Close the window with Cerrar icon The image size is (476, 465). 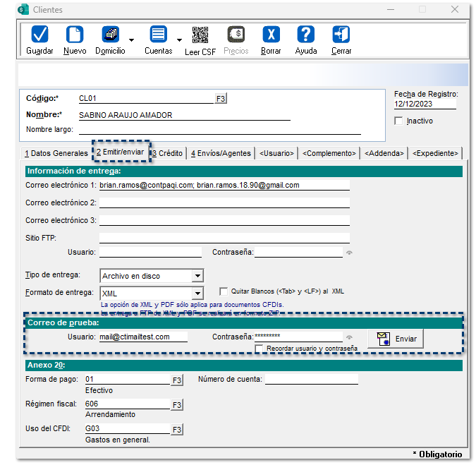pos(341,35)
